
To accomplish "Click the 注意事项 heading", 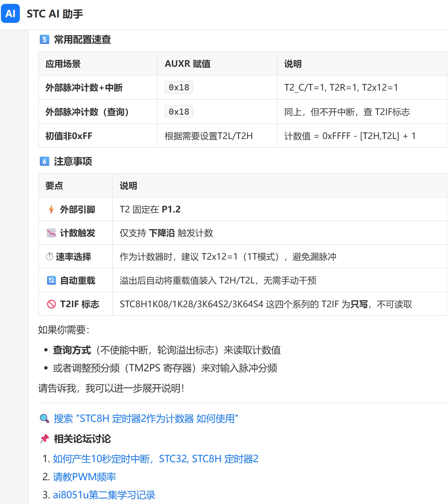I will point(73,161).
